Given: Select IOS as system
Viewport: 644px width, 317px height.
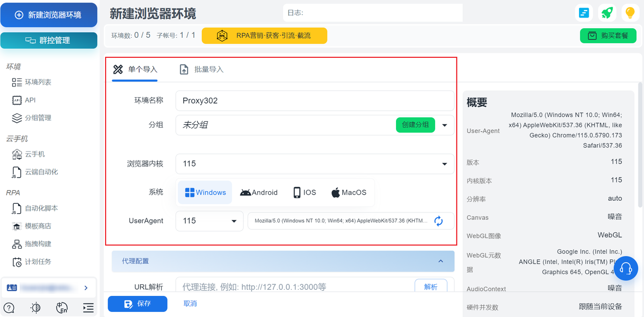Looking at the screenshot, I should tap(304, 192).
